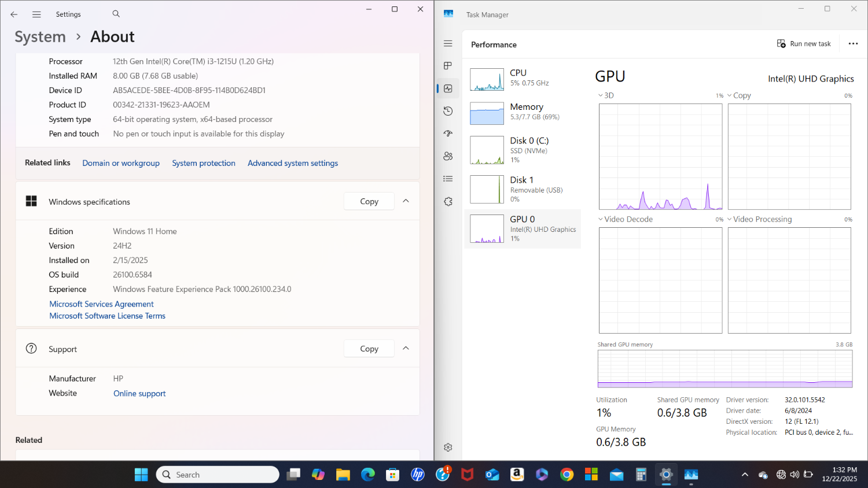Open Task Manager settings gear
Screen dimensions: 868x488
click(448, 448)
